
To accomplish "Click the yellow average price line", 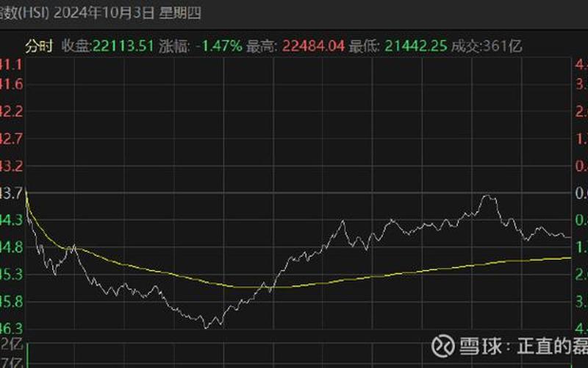I will click(x=367, y=277).
